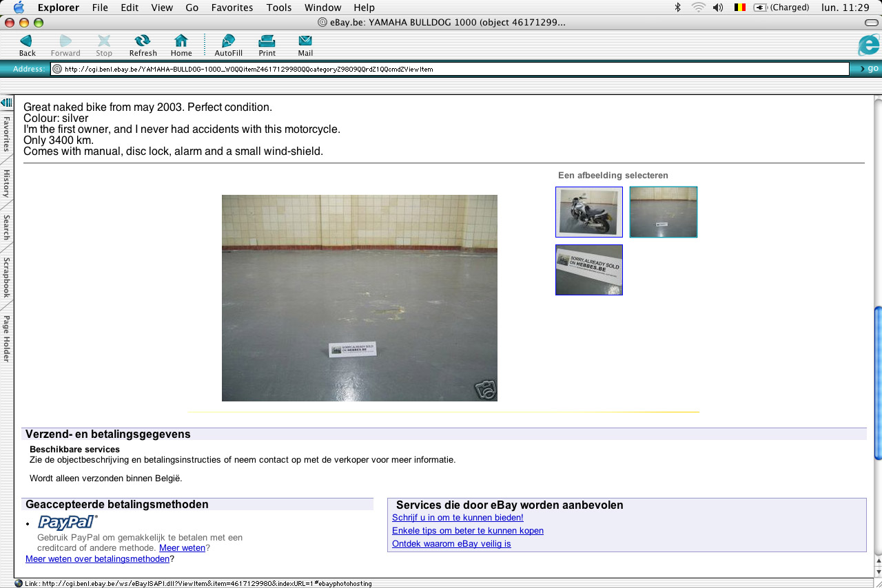Click the camera enlarge icon on photo

(486, 390)
